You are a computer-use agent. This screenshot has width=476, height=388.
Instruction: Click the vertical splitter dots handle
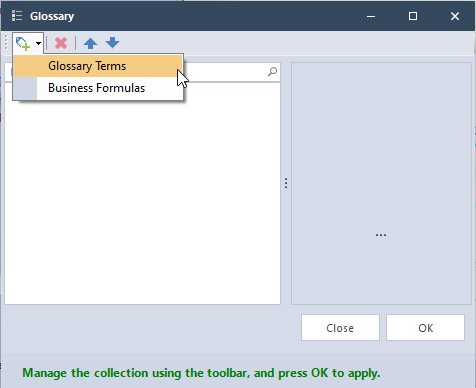tap(286, 183)
